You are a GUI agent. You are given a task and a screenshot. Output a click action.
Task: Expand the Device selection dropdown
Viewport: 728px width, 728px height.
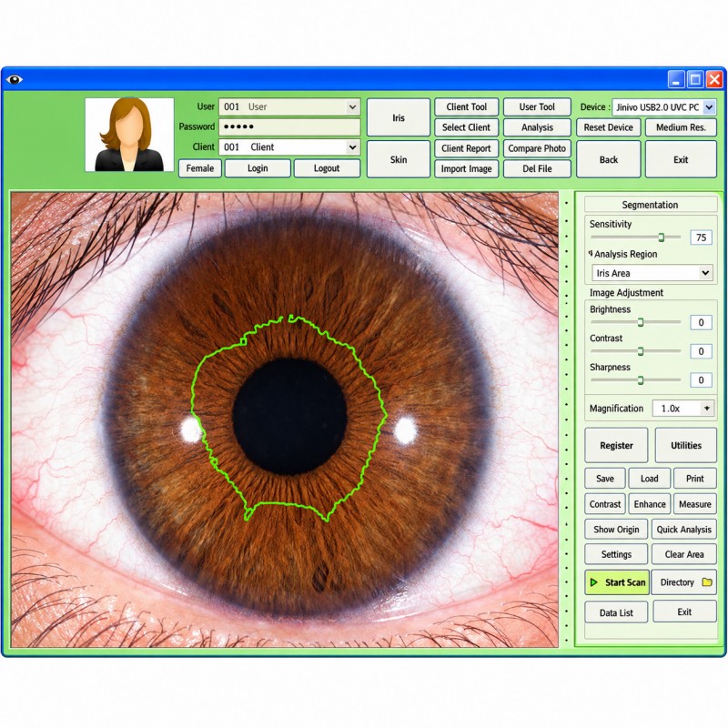[709, 107]
